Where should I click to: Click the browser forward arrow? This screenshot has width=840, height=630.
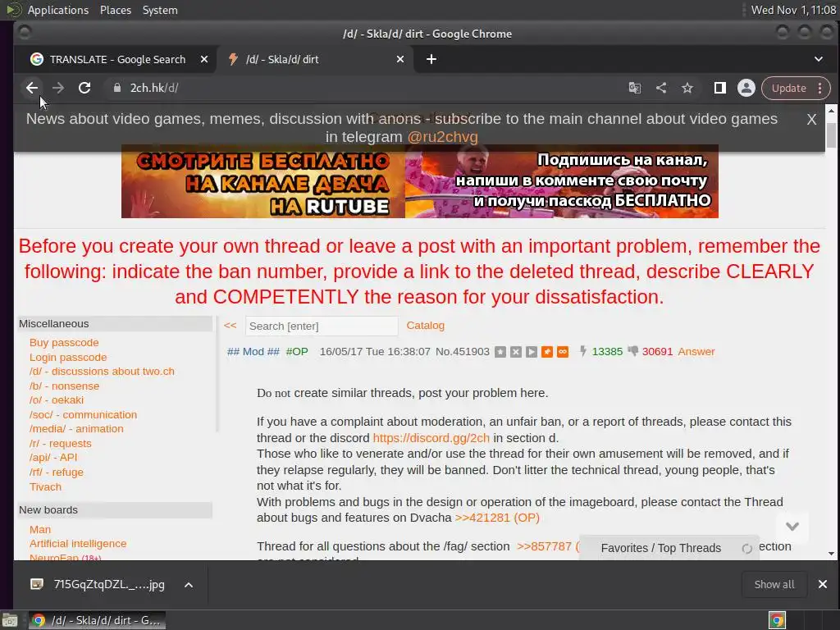pos(58,88)
